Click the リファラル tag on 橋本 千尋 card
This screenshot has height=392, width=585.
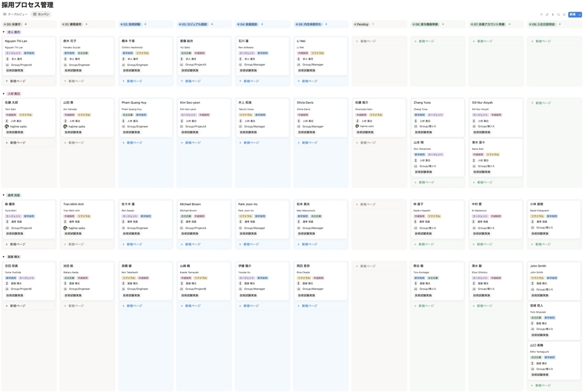[142, 53]
